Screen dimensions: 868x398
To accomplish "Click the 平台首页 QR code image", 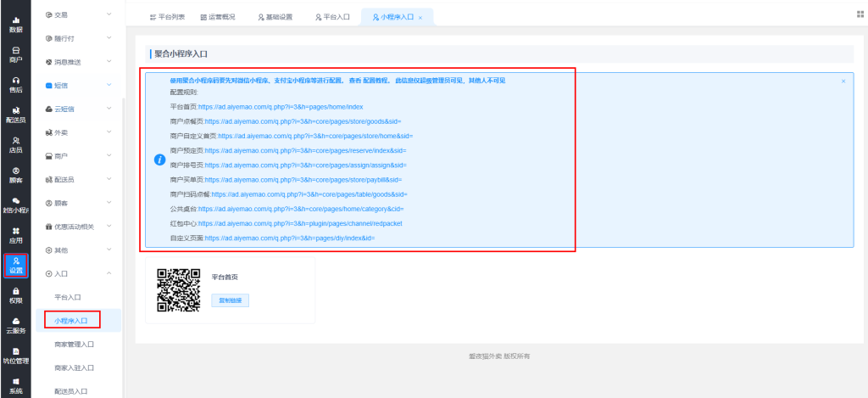I will point(178,291).
